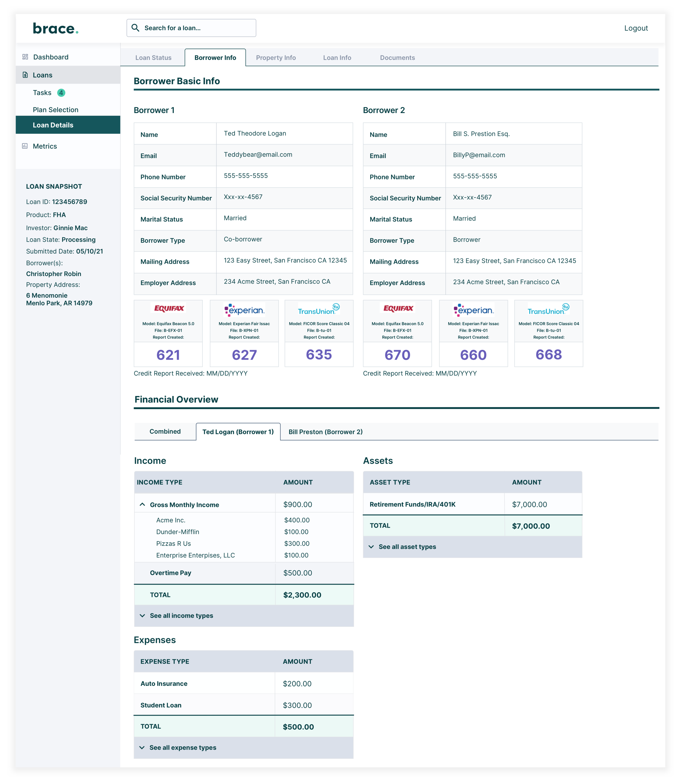The image size is (681, 784).
Task: Click Borrower 2 Experian logo
Action: 473,310
